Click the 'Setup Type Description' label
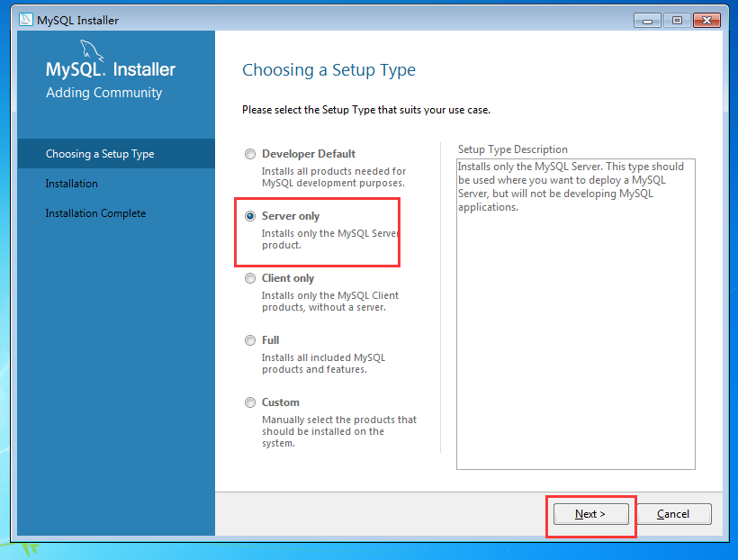 (513, 149)
